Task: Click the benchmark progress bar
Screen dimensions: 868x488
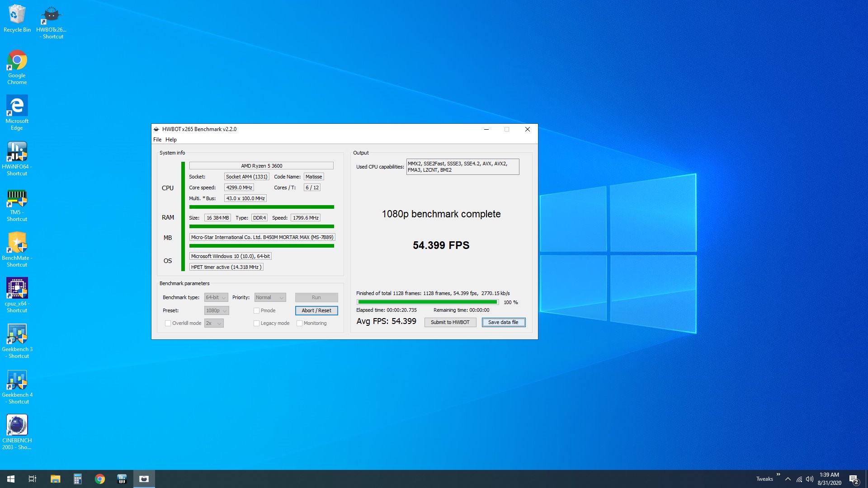Action: (428, 302)
